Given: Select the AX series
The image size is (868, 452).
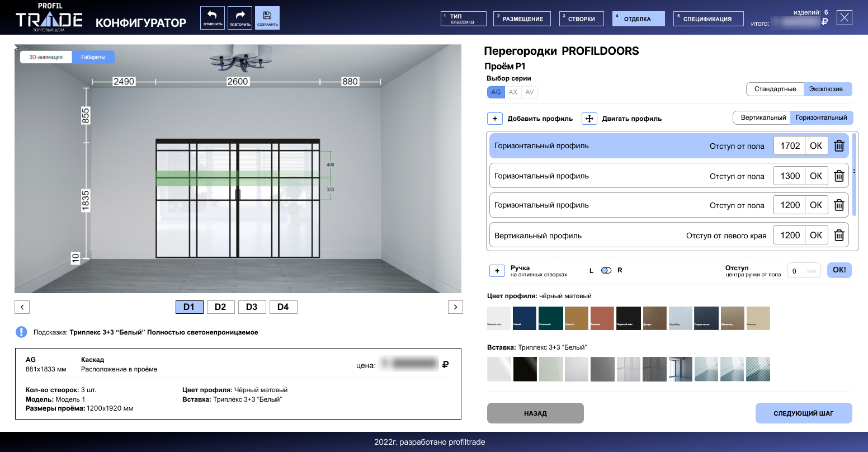Looking at the screenshot, I should point(513,92).
